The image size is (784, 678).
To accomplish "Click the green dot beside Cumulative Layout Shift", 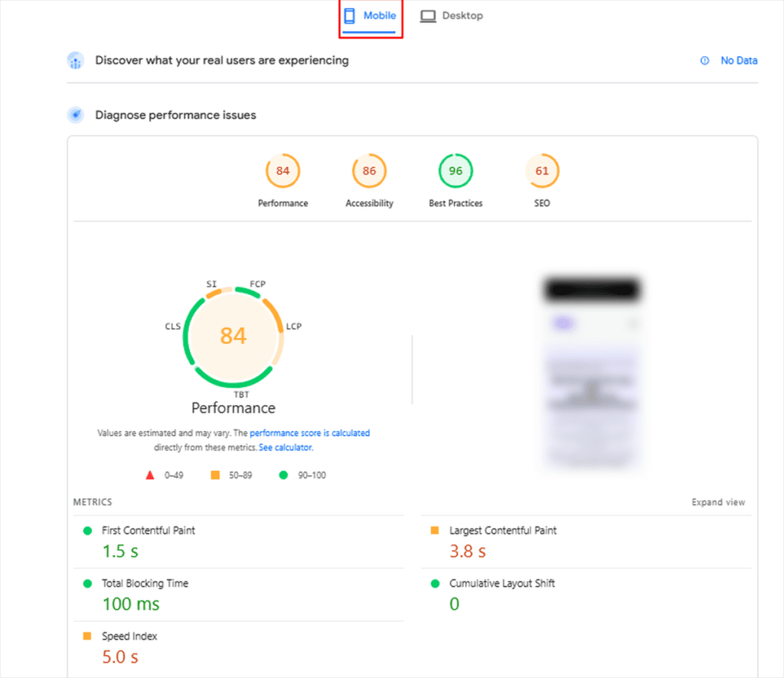I will coord(435,584).
